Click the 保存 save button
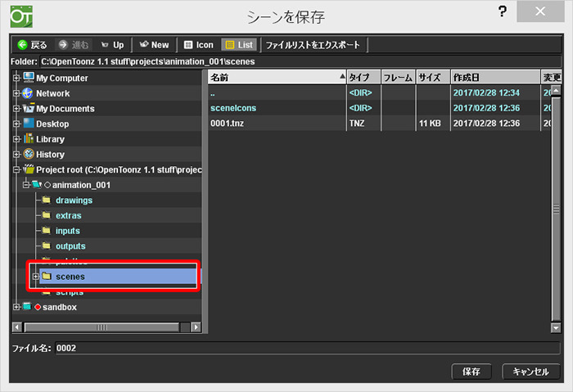Image resolution: width=573 pixels, height=392 pixels. click(471, 372)
